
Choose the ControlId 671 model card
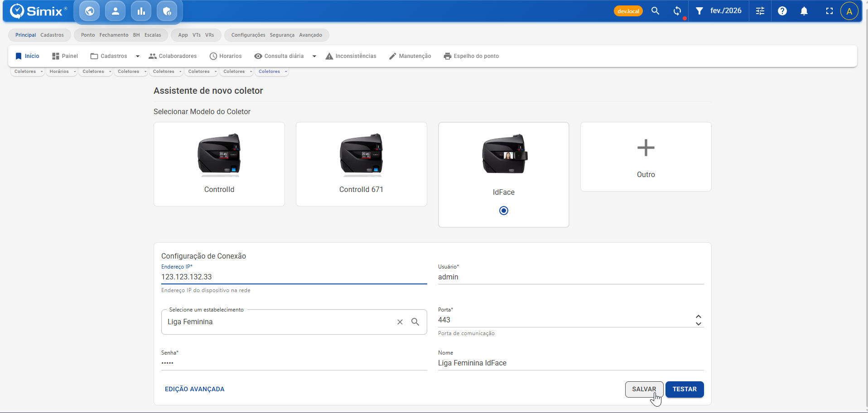point(362,164)
